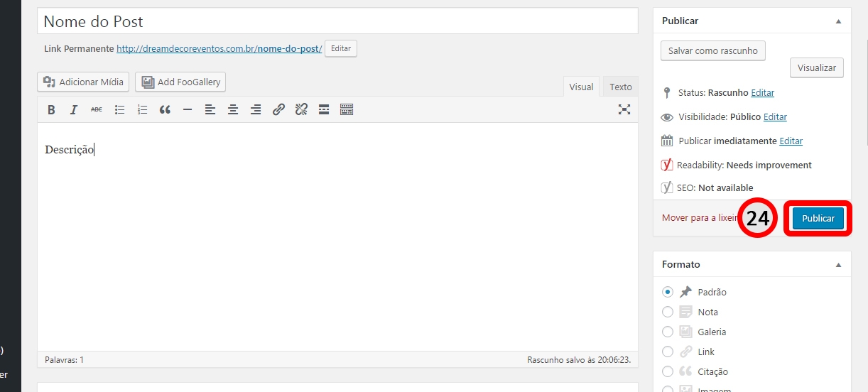Edit the Publicar imediatamente schedule

(x=791, y=141)
